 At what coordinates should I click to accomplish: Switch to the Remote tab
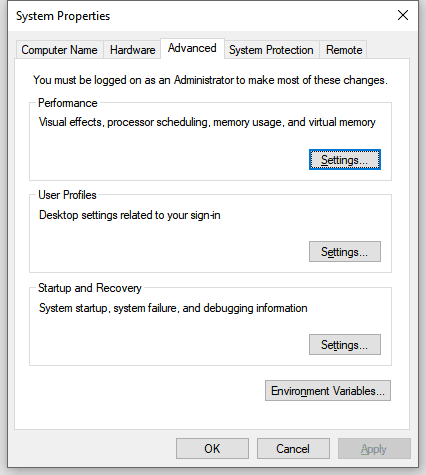(x=344, y=50)
